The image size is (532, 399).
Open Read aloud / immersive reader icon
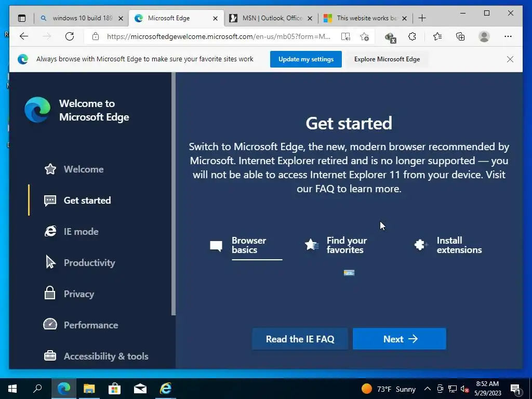click(x=345, y=37)
